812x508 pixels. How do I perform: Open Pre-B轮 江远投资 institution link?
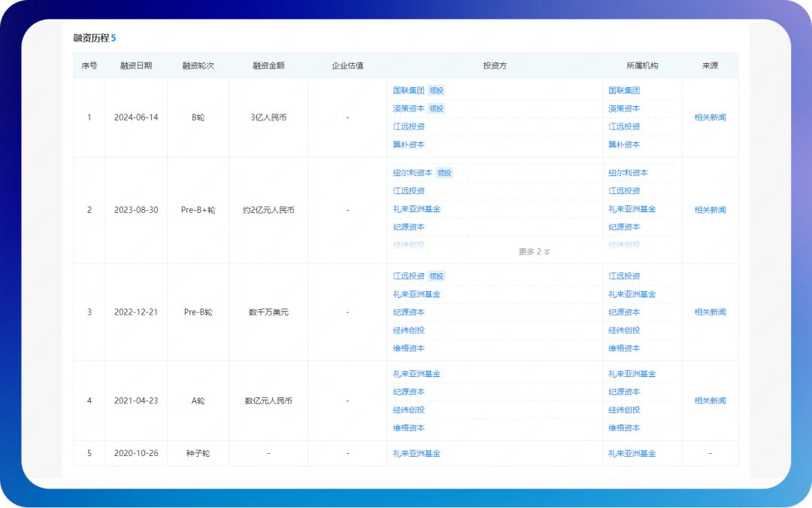[624, 275]
